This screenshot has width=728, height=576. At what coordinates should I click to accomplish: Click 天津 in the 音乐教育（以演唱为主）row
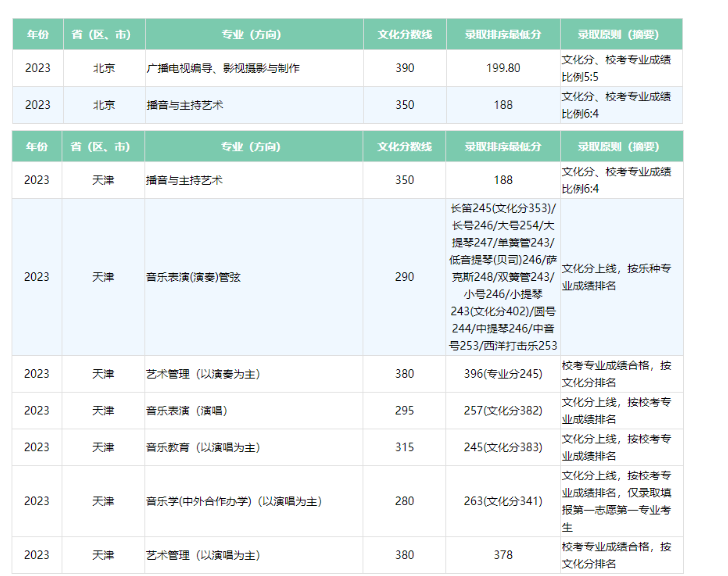[103, 447]
